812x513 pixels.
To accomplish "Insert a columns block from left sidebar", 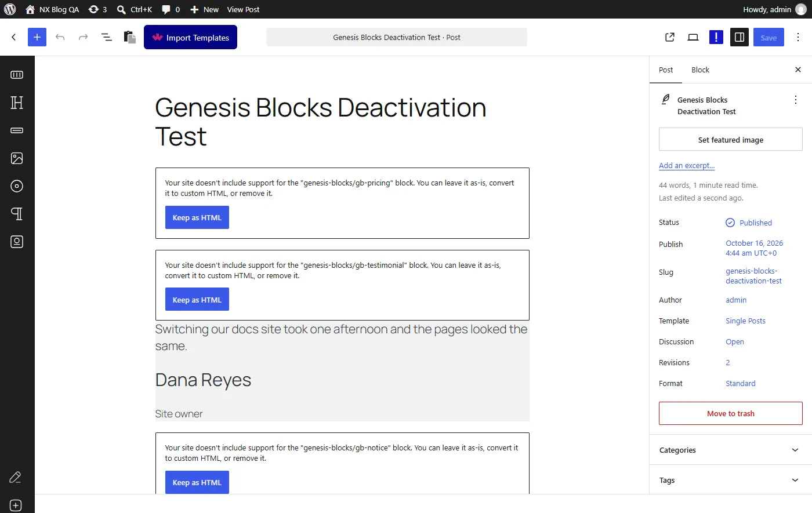I will tap(17, 75).
